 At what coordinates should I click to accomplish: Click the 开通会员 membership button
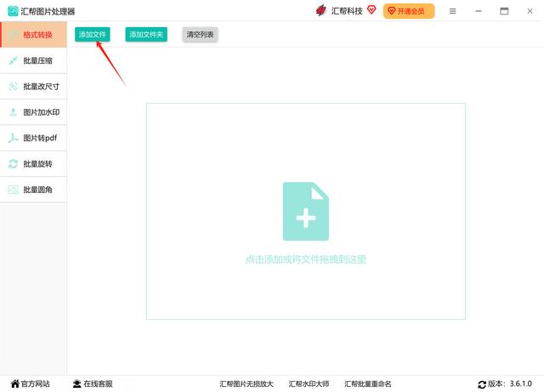pos(409,11)
